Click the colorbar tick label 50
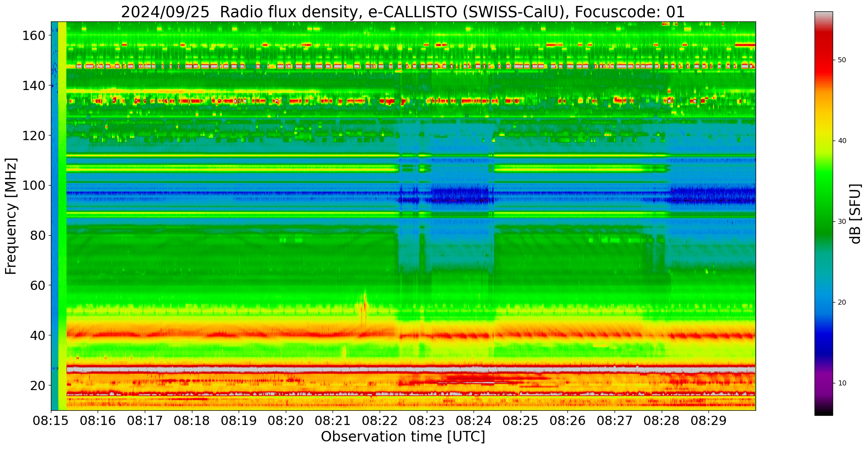868x449 pixels. [842, 60]
